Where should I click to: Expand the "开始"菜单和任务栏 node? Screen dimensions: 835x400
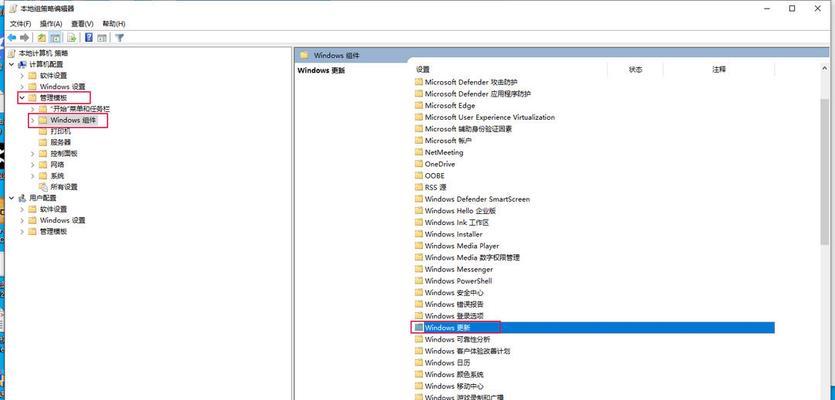pos(32,109)
